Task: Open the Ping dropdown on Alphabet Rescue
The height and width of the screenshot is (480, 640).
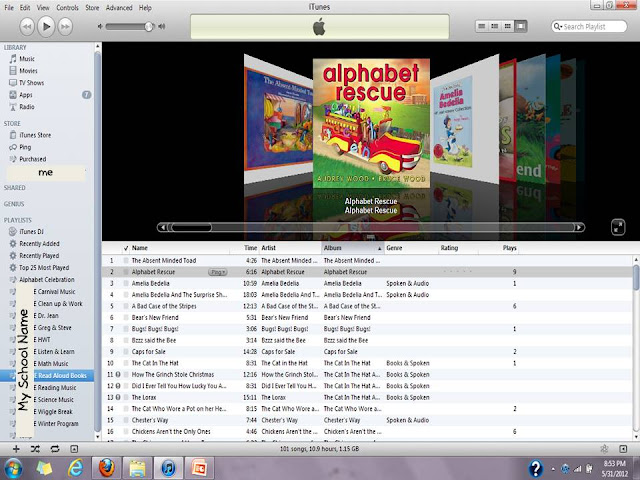Action: (x=218, y=272)
